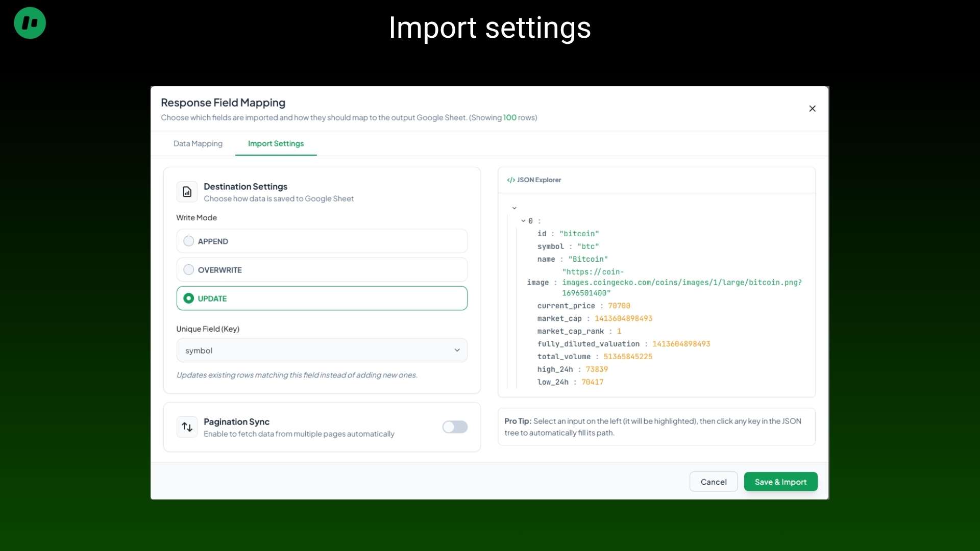This screenshot has height=551, width=980.
Task: Select the UPDATE write mode
Action: [188, 298]
